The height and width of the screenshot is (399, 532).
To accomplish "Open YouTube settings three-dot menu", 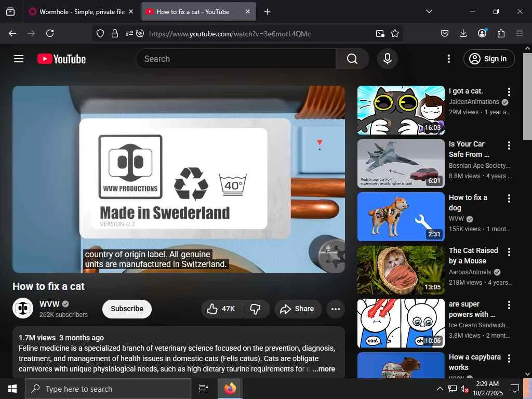I will tap(448, 59).
